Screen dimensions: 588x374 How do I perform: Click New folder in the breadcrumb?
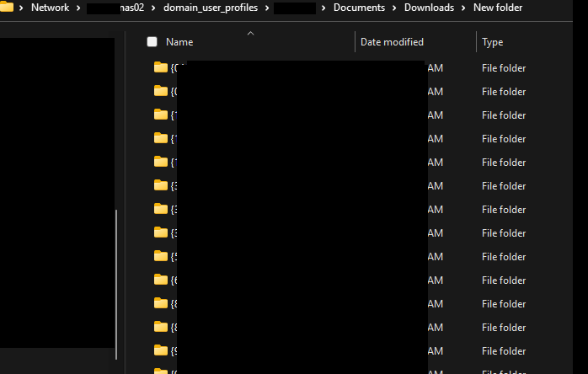click(497, 8)
